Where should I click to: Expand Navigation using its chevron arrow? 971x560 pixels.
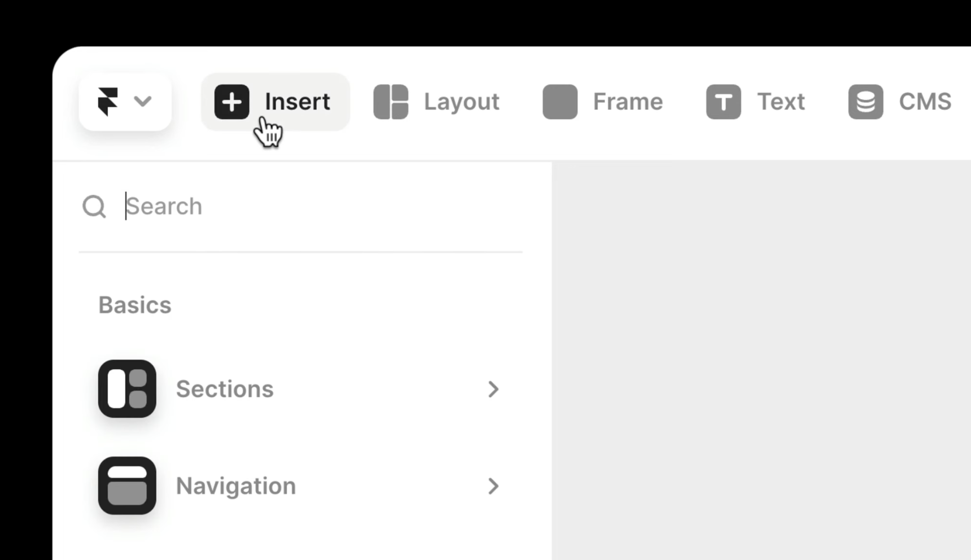tap(493, 485)
